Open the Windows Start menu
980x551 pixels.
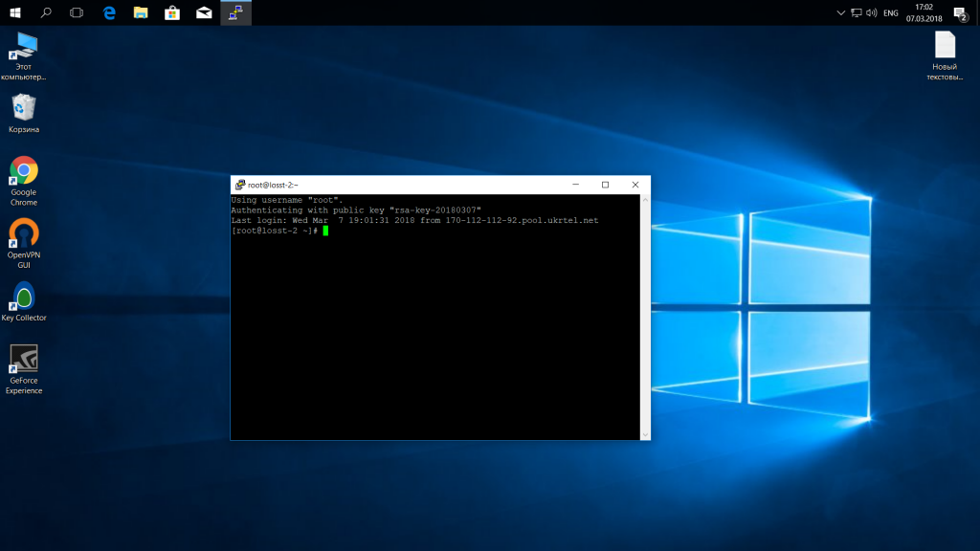(15, 12)
